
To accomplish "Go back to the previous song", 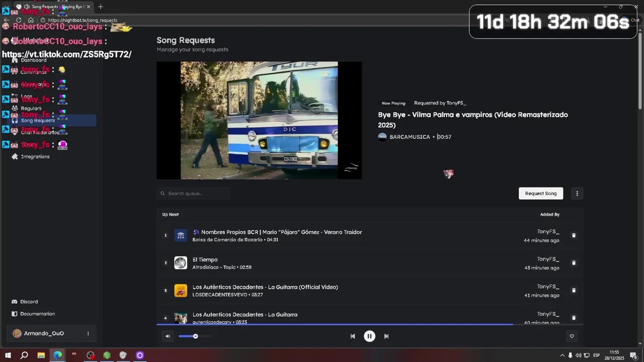I will pos(353,336).
